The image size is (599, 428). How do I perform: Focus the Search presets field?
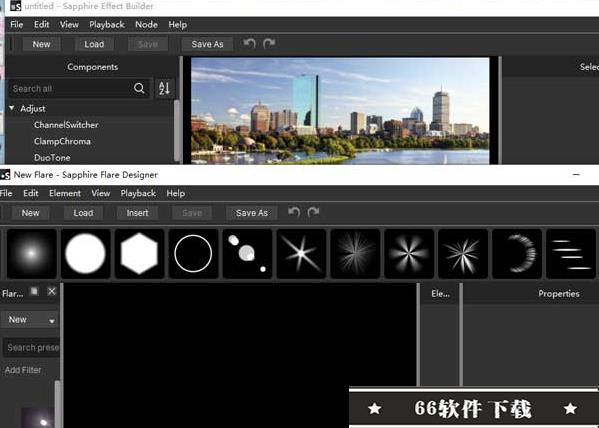point(32,347)
